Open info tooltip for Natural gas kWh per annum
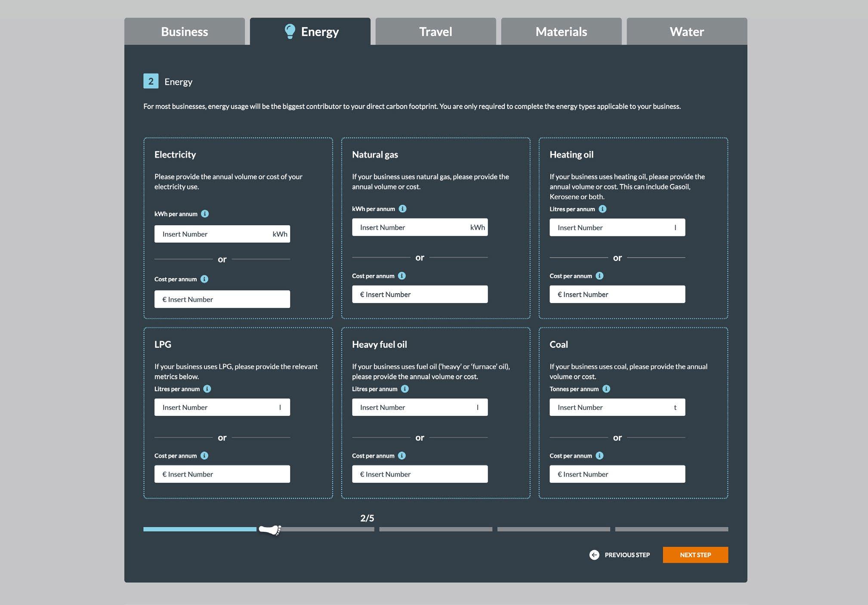Viewport: 868px width, 605px height. (402, 209)
